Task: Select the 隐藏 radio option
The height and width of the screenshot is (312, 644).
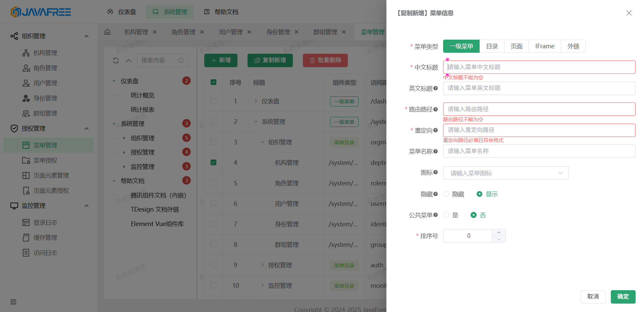Action: pos(446,194)
